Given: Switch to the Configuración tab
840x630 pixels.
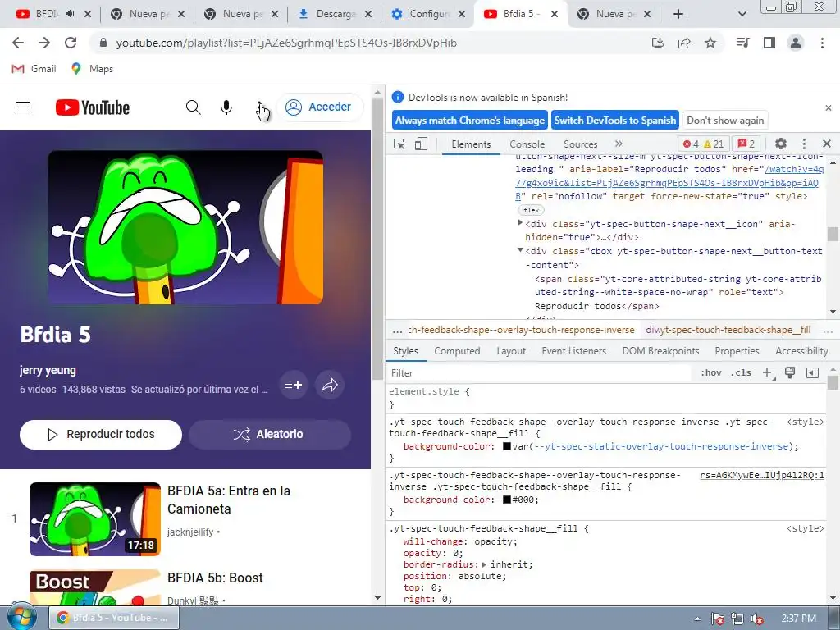Looking at the screenshot, I should 428,14.
